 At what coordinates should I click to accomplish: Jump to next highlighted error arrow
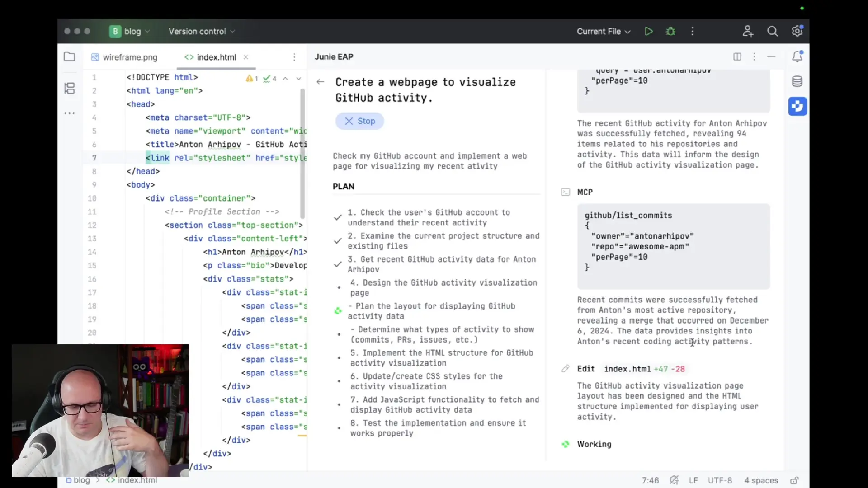[x=299, y=79]
